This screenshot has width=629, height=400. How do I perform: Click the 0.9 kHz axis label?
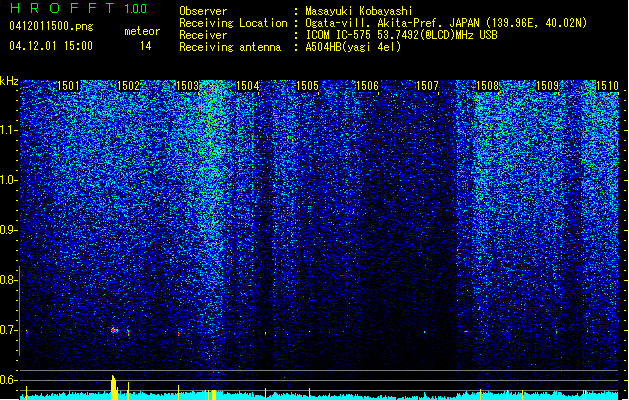(x=8, y=230)
